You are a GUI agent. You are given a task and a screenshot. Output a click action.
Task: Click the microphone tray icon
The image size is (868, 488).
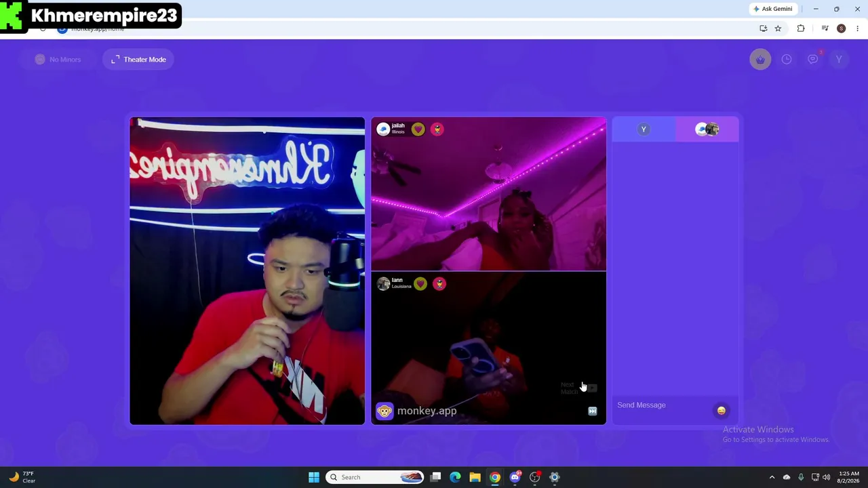tap(801, 477)
